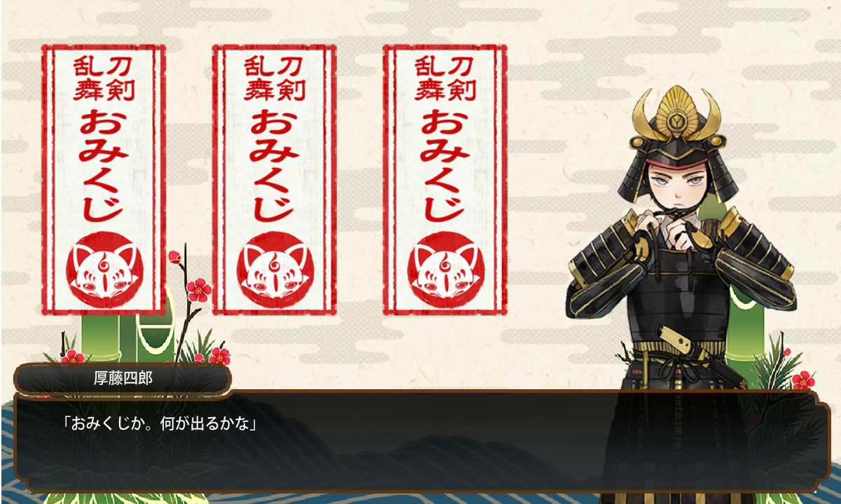Screen dimensions: 841x504
Task: Click the bamboo stalk beside the character's left arm
Action: [745, 329]
